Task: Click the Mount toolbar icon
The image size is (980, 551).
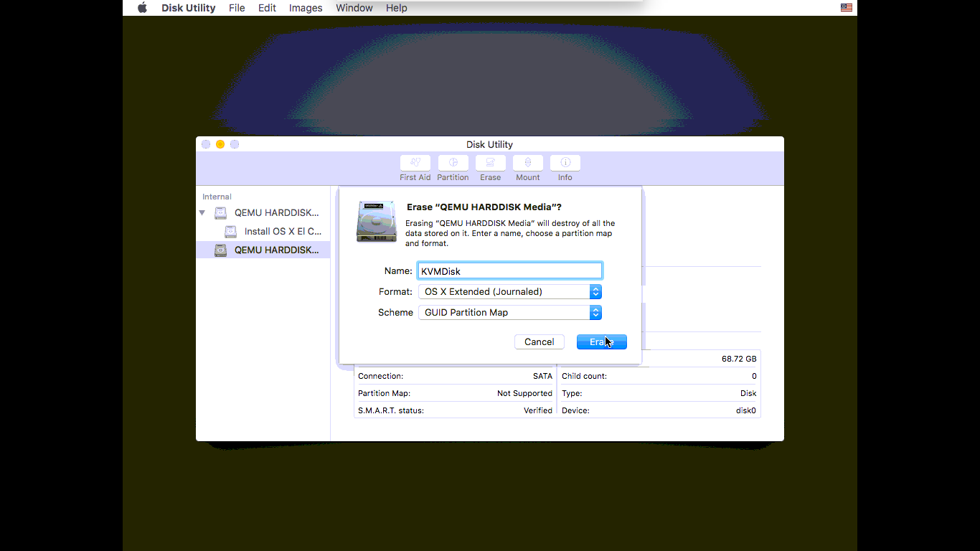Action: pyautogui.click(x=528, y=163)
